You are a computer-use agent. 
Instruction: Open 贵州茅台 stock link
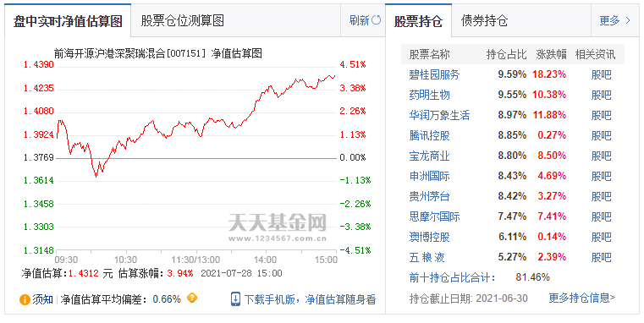click(x=429, y=196)
